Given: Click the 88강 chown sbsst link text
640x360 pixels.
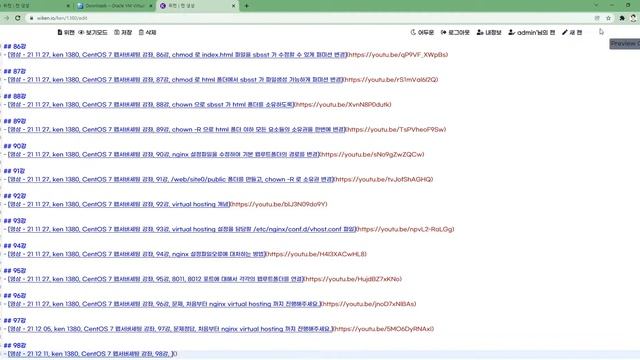Looking at the screenshot, I should (x=151, y=104).
